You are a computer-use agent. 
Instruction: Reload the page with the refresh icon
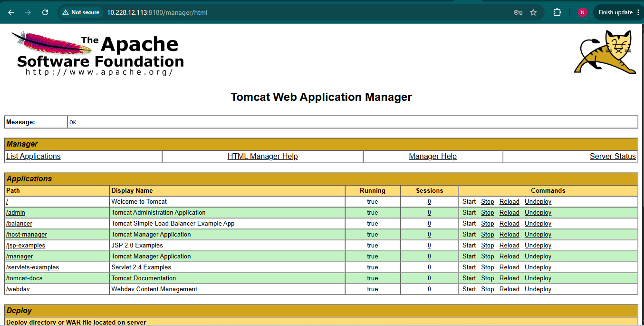click(45, 12)
